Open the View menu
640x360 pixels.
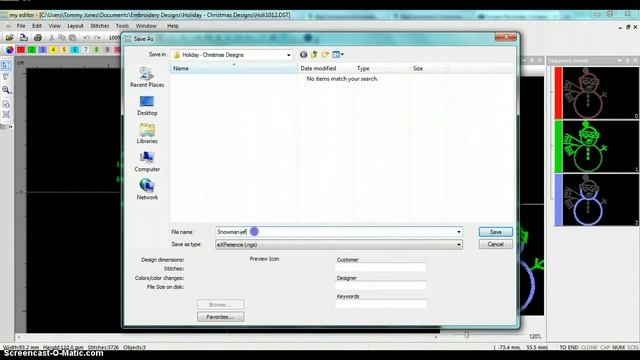tap(54, 26)
